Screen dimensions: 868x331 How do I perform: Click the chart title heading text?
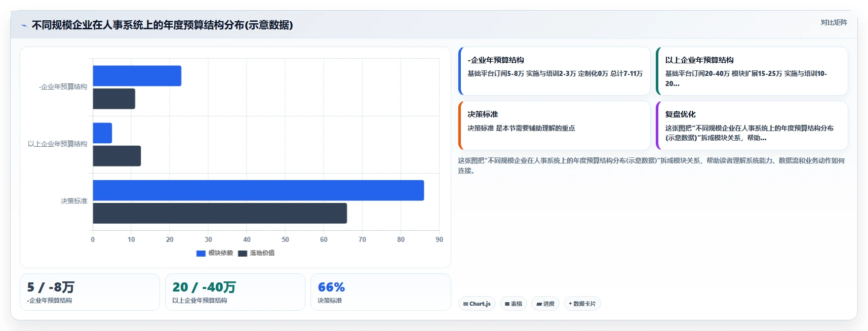[162, 25]
